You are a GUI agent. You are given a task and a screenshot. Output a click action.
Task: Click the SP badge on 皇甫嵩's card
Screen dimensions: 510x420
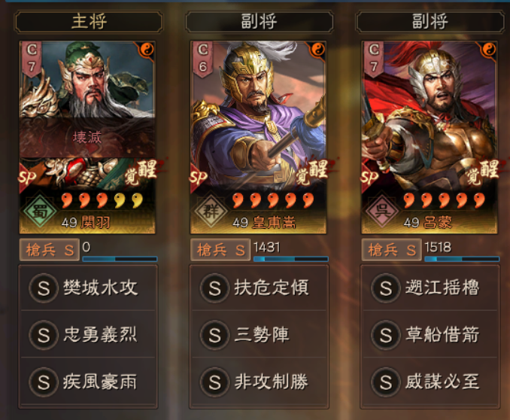point(199,178)
